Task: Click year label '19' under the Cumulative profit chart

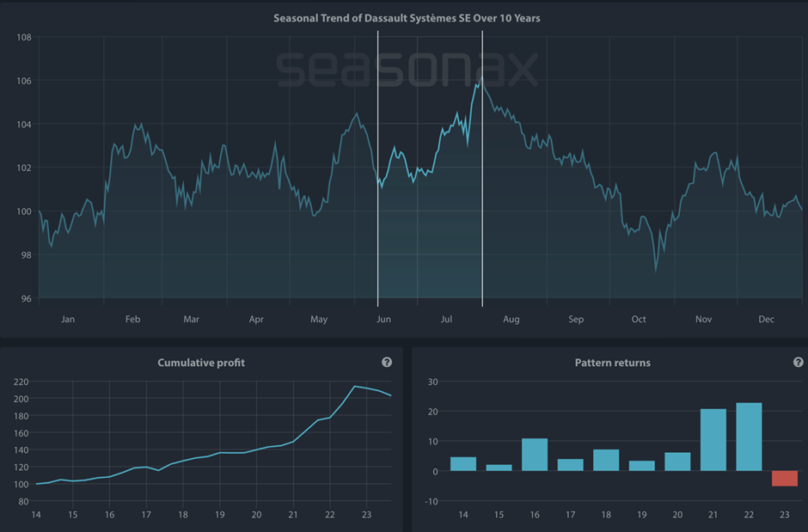Action: [x=219, y=515]
